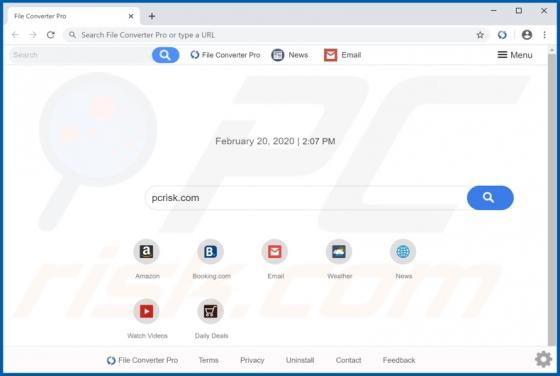The width and height of the screenshot is (560, 376).
Task: Open a new tab with plus
Action: (152, 16)
